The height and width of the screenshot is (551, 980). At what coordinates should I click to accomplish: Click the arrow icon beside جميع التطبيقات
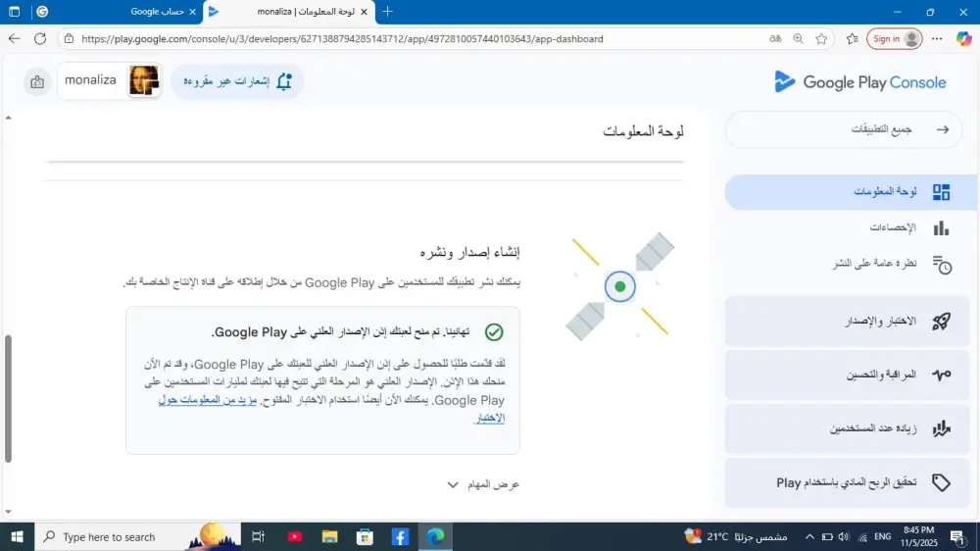pos(943,129)
